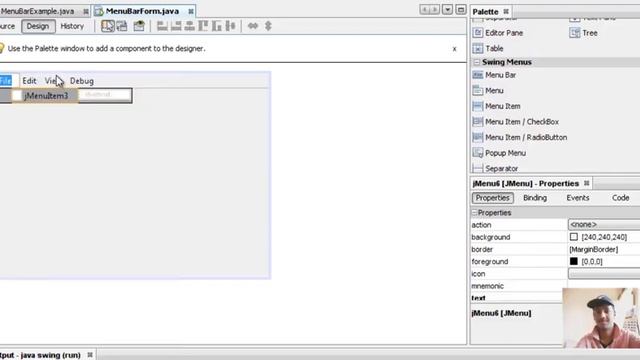Click the foreground black color swatch
This screenshot has height=360, width=640.
(x=574, y=261)
